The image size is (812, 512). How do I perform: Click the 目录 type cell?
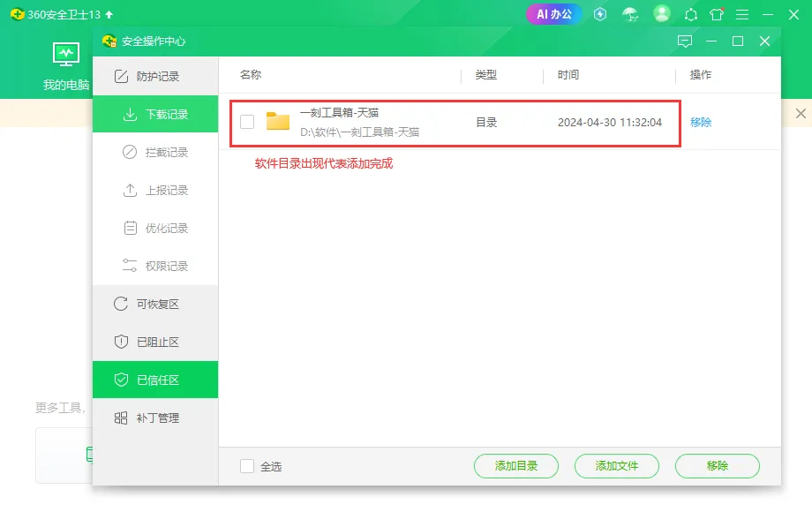tap(486, 123)
